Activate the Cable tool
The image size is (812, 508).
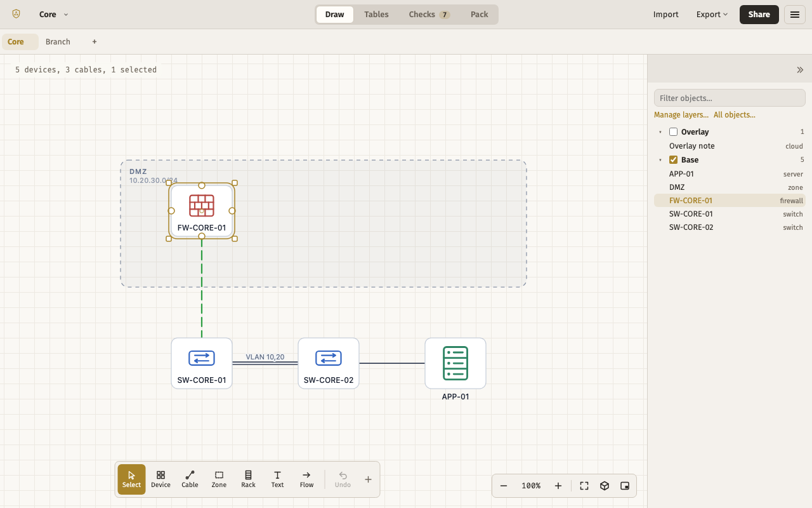[x=190, y=479]
